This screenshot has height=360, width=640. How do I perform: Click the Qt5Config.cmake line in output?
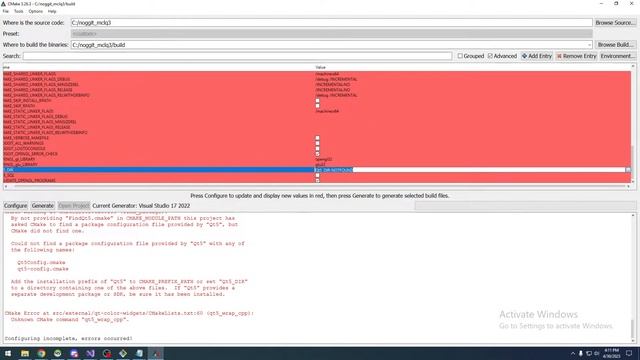41,262
